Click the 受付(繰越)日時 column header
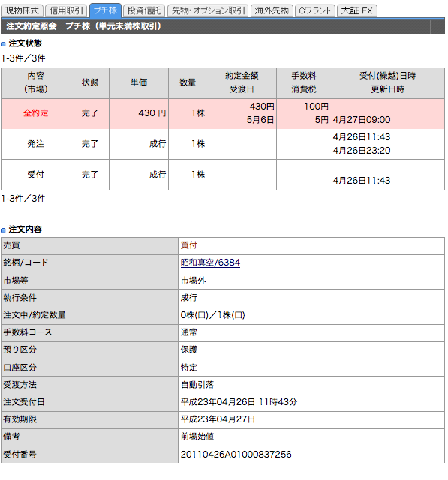 click(388, 76)
